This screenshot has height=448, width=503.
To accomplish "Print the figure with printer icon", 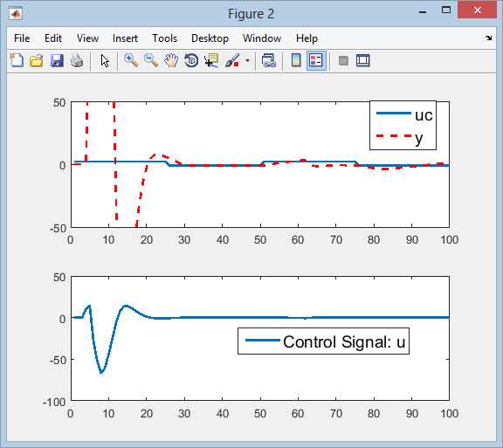I will (77, 60).
